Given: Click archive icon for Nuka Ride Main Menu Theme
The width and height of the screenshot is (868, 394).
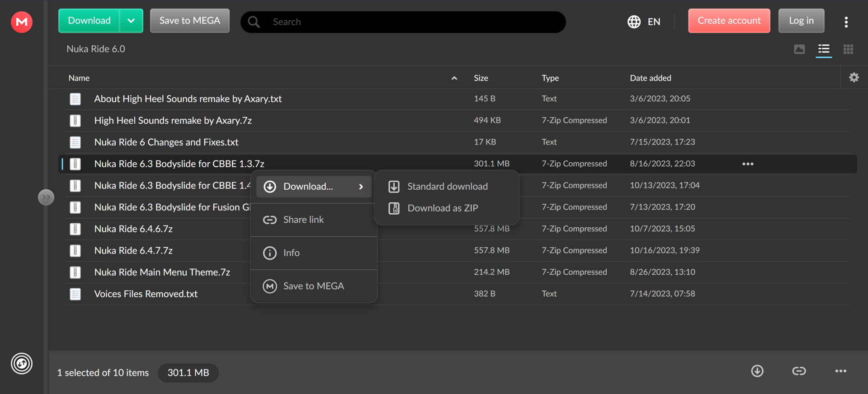Looking at the screenshot, I should point(75,272).
